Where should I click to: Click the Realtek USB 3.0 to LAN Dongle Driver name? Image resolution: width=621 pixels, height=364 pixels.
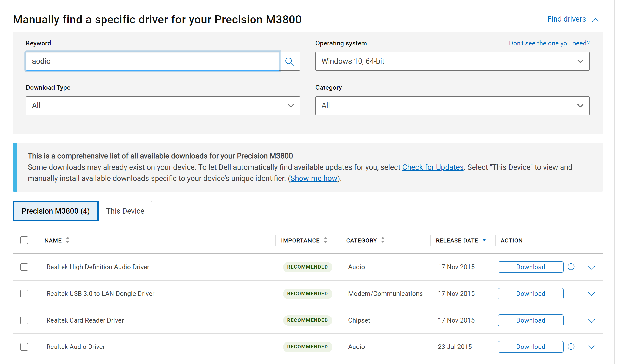[100, 293]
